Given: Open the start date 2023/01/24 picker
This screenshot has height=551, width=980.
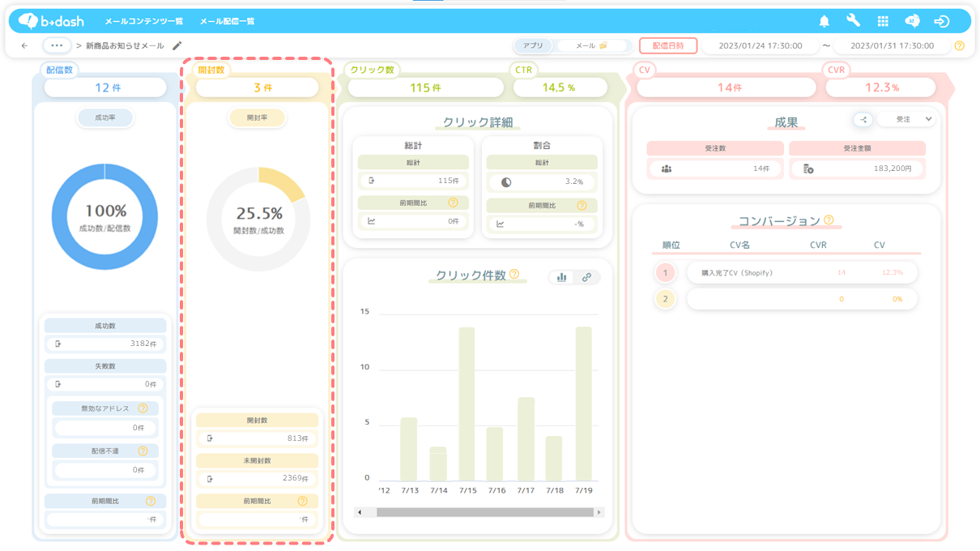Looking at the screenshot, I should 760,46.
